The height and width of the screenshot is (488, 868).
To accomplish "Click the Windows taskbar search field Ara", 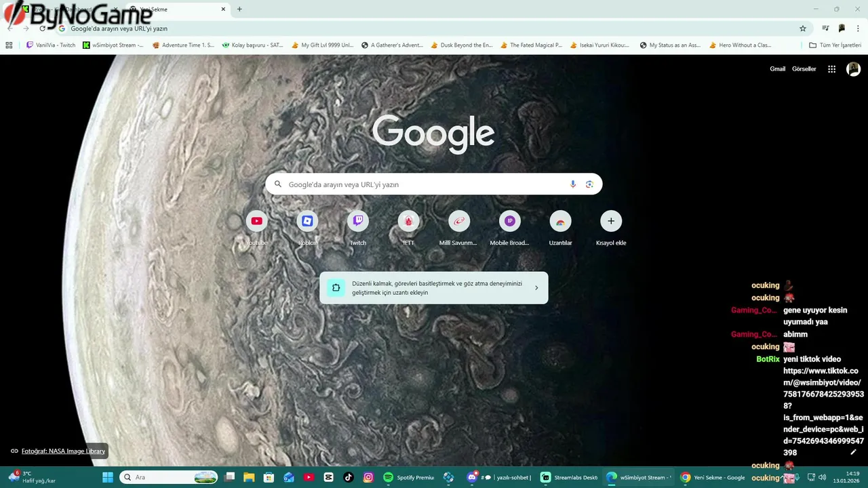I will [168, 477].
